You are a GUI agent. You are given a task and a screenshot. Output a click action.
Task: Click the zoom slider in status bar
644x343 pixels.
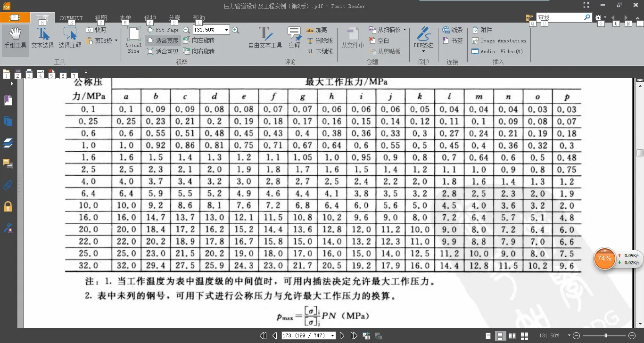click(605, 336)
